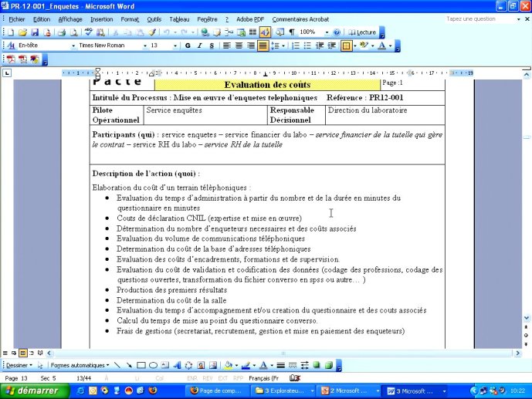
Task: Toggle italic formatting I
Action: 199,46
